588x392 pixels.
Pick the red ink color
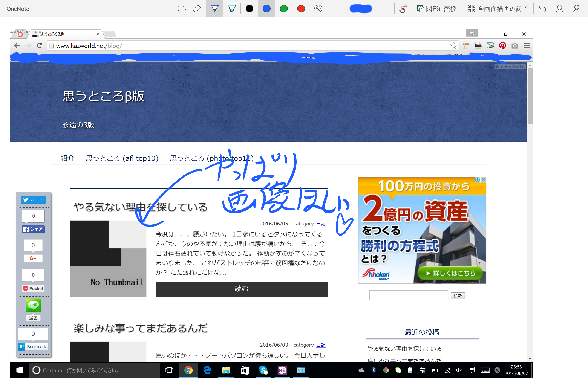pos(301,9)
